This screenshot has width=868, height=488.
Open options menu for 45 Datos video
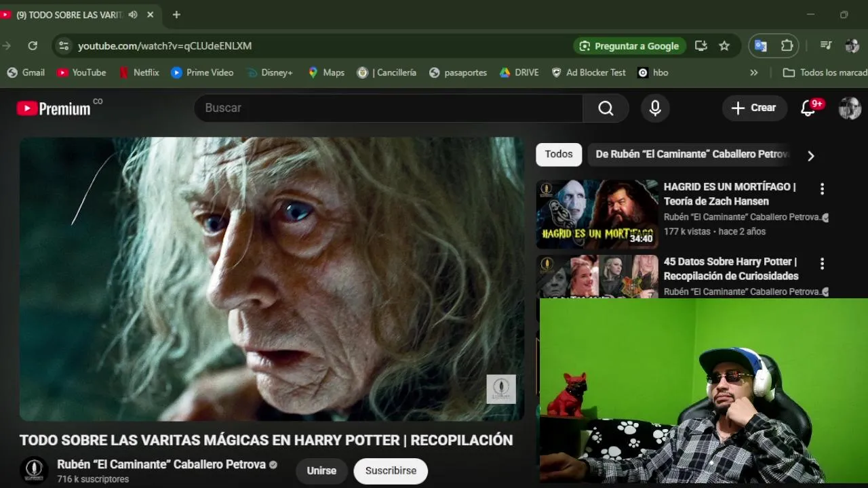(822, 264)
